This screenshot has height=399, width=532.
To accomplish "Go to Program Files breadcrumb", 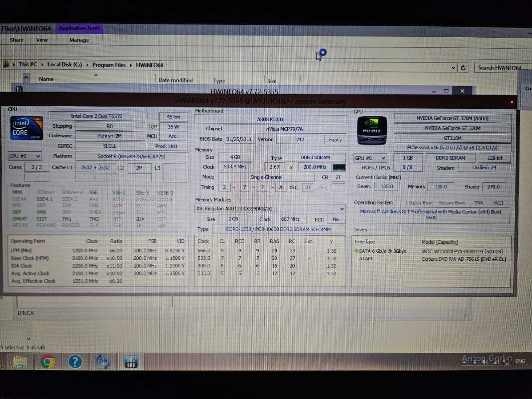I will pos(109,65).
